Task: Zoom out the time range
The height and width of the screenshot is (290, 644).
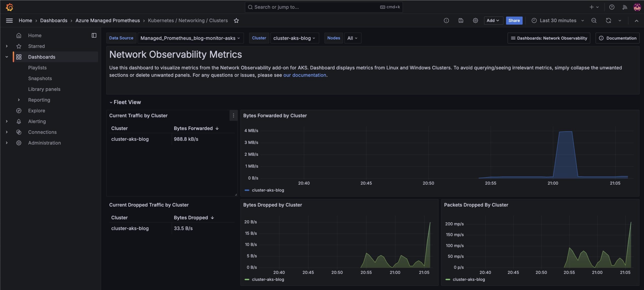Action: click(x=594, y=21)
